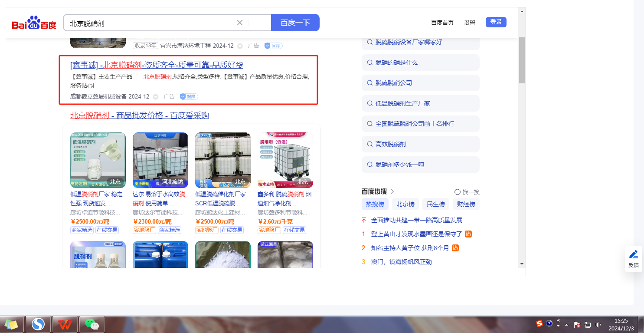Viewport: 644px width, 333px height.
Task: Open WeChat from the taskbar
Action: pyautogui.click(x=91, y=324)
